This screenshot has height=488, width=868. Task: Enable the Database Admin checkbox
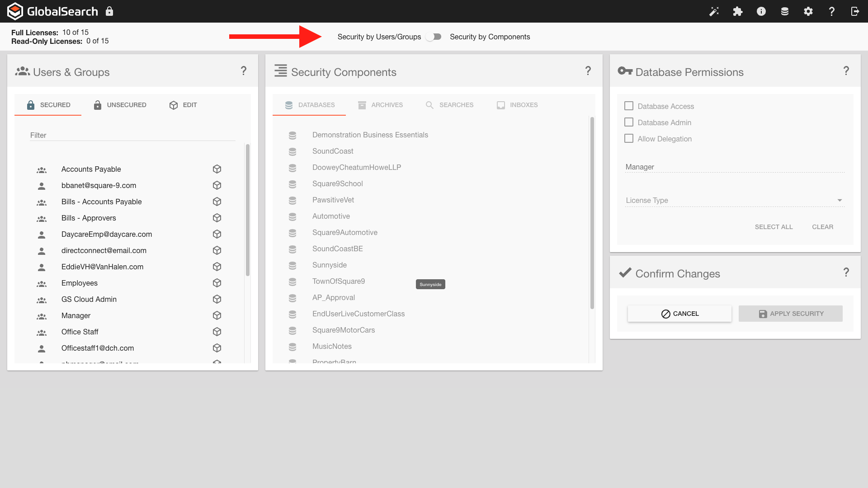(x=629, y=122)
